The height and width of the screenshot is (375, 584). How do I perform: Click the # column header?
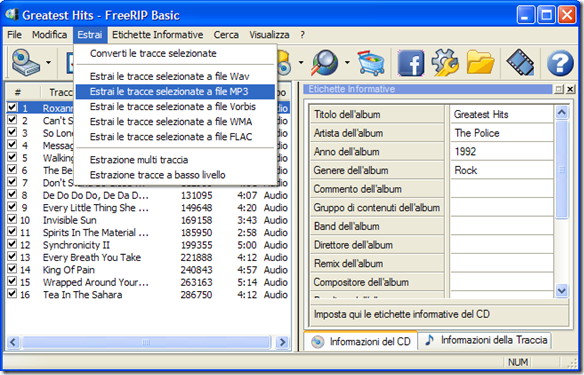click(23, 92)
